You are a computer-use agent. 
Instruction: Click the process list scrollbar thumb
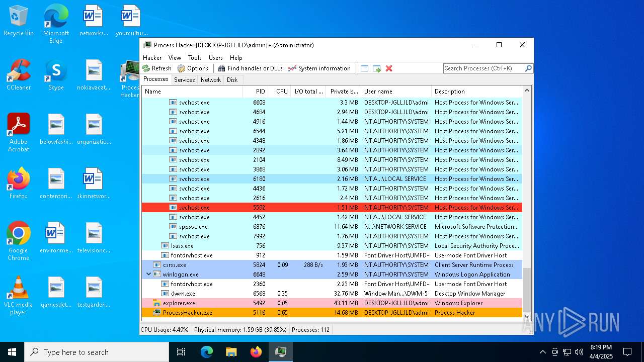coord(527,290)
